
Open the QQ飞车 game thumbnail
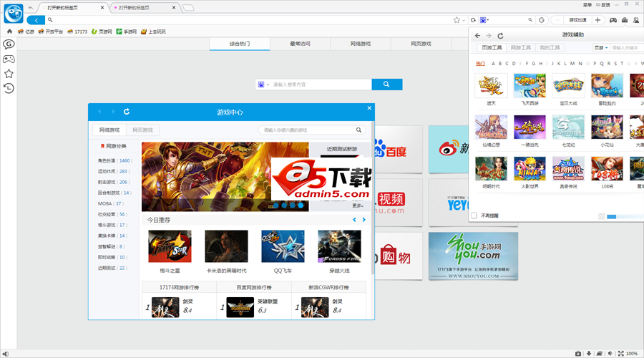point(283,246)
